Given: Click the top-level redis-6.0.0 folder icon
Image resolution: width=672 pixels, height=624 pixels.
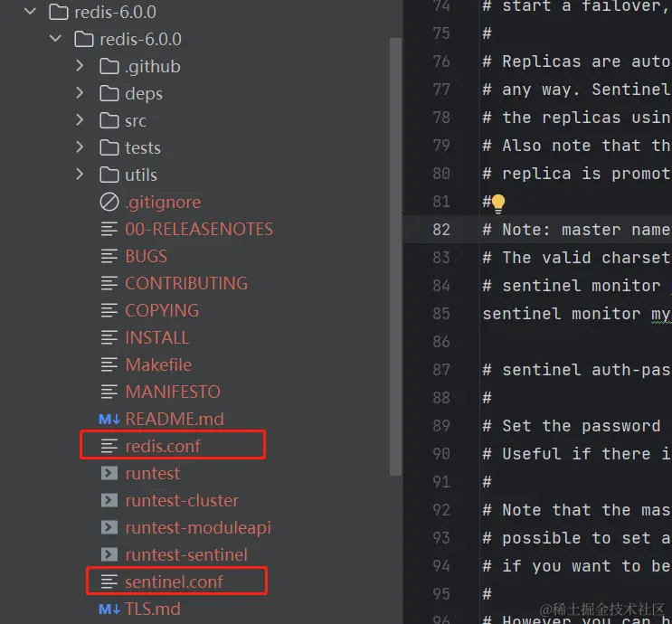Looking at the screenshot, I should click(x=59, y=12).
